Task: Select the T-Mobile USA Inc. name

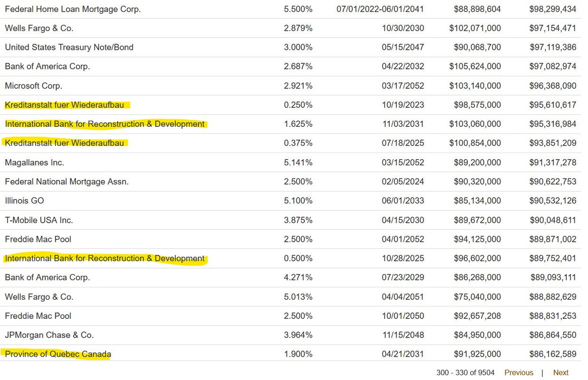Action: pyautogui.click(x=39, y=220)
